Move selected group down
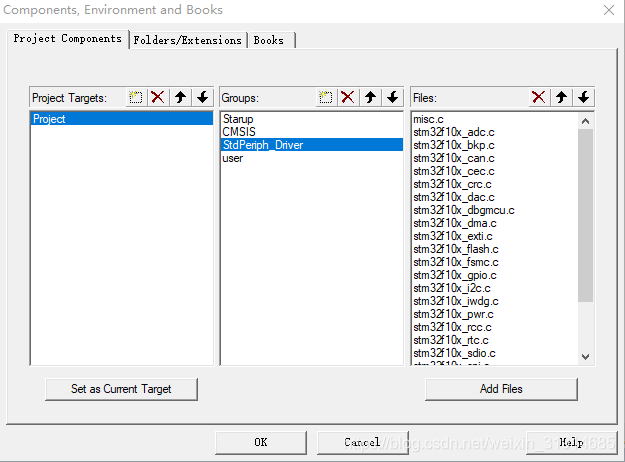The image size is (625, 462). 393,97
